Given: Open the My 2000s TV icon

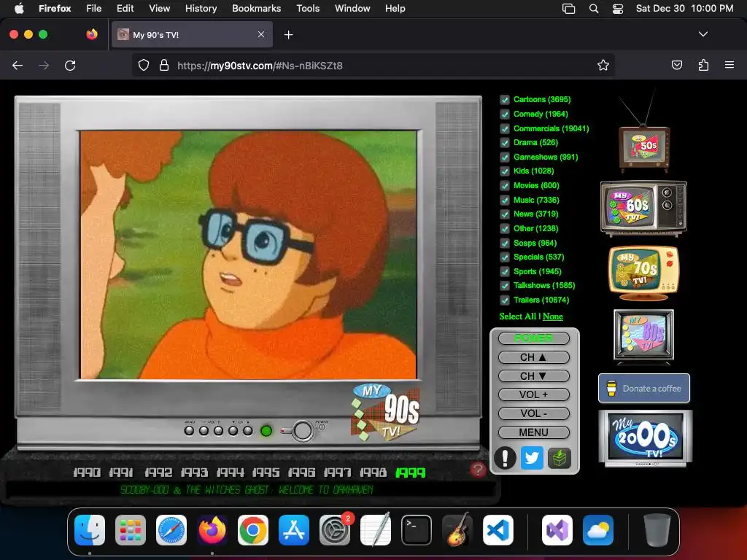Looking at the screenshot, I should coord(646,438).
